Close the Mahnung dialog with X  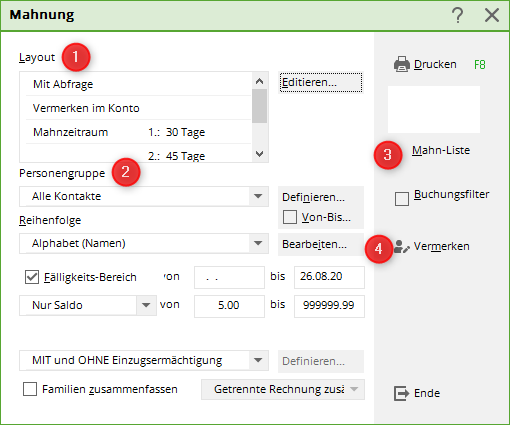click(x=492, y=15)
